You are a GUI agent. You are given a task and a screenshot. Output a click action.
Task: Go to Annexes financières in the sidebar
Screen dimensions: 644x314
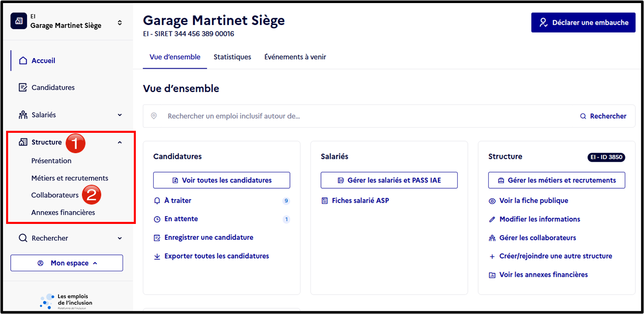(x=63, y=212)
